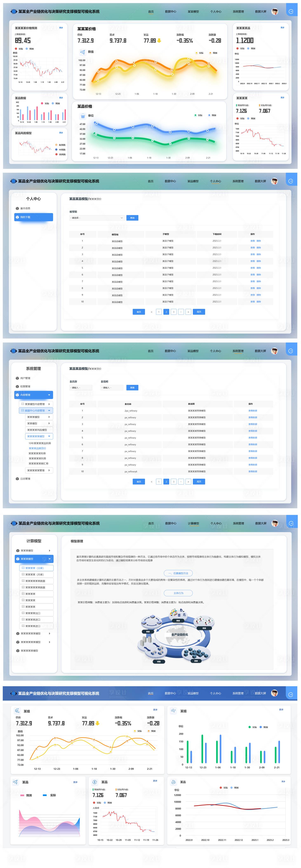Click 仿真模型方法 button on calculation model page
This screenshot has width=301, height=868.
(x=178, y=573)
